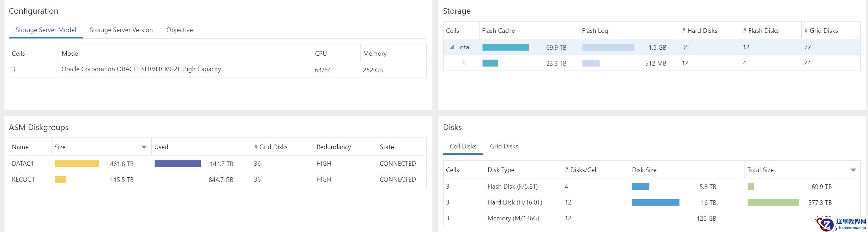Click the DATAC1 diskgroup name

click(x=23, y=164)
